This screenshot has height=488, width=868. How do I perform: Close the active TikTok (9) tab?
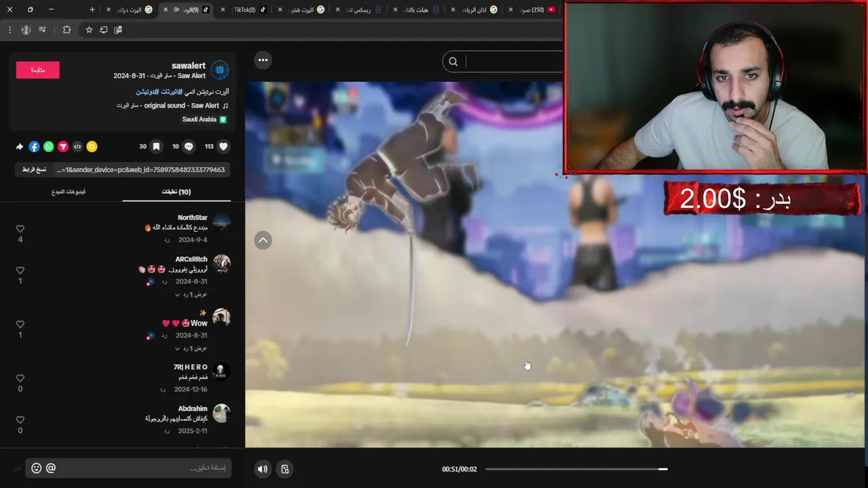(165, 9)
